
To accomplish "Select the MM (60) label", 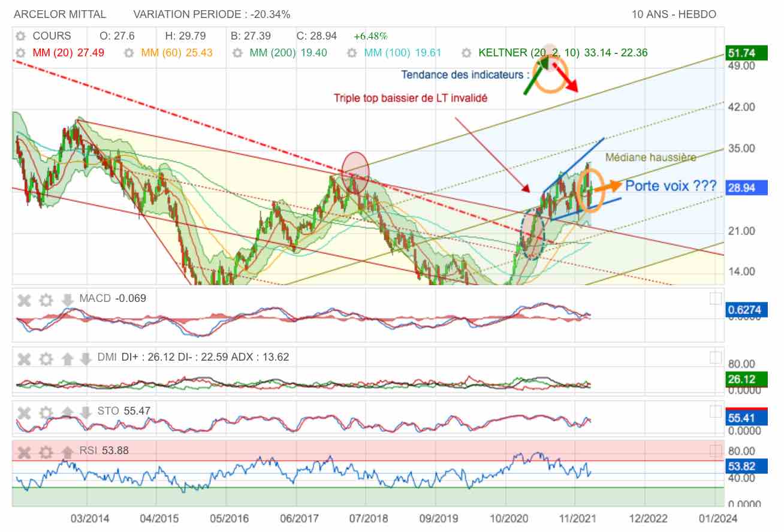I will pyautogui.click(x=162, y=53).
